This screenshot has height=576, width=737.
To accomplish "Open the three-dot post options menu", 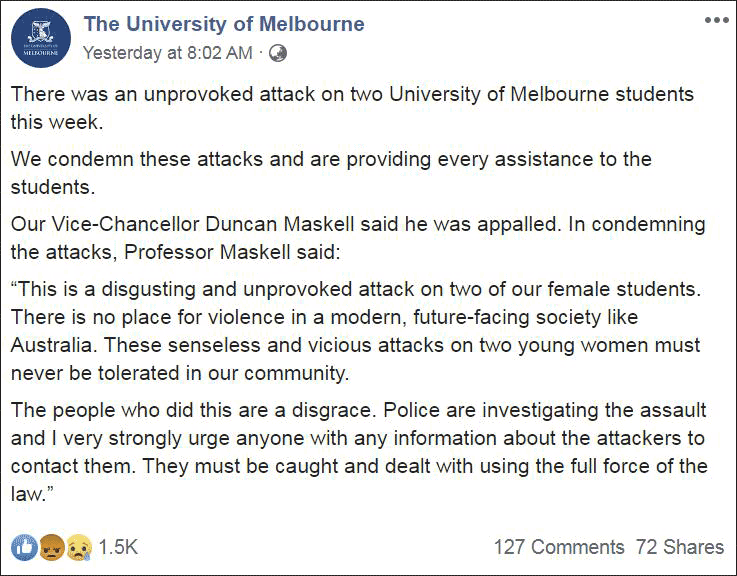I will click(x=716, y=22).
